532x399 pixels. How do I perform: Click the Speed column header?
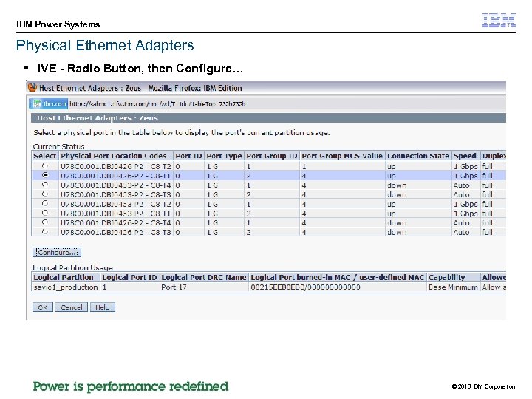point(465,156)
